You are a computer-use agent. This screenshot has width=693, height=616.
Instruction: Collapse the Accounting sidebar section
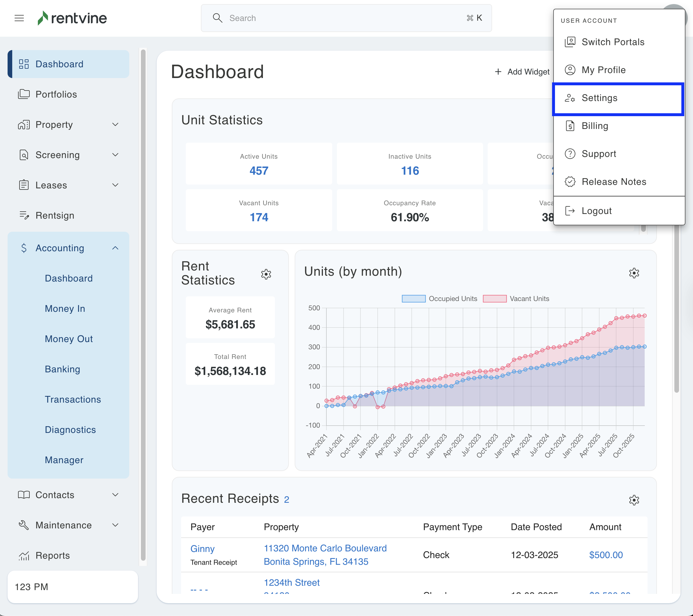[115, 248]
